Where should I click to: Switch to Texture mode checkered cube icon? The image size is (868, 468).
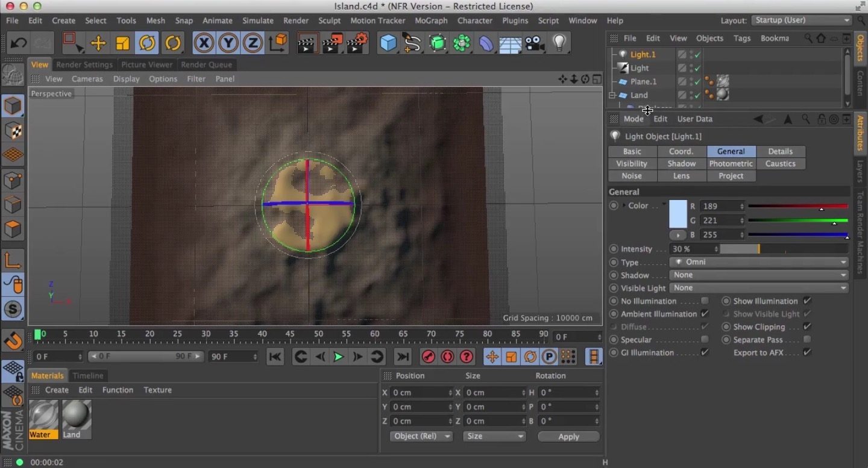tap(13, 131)
